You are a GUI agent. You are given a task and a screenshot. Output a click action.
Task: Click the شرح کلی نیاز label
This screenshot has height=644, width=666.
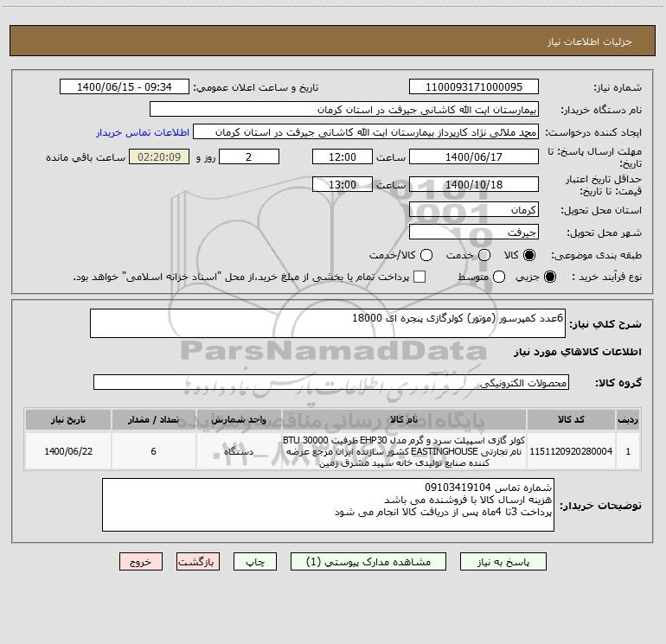(605, 324)
